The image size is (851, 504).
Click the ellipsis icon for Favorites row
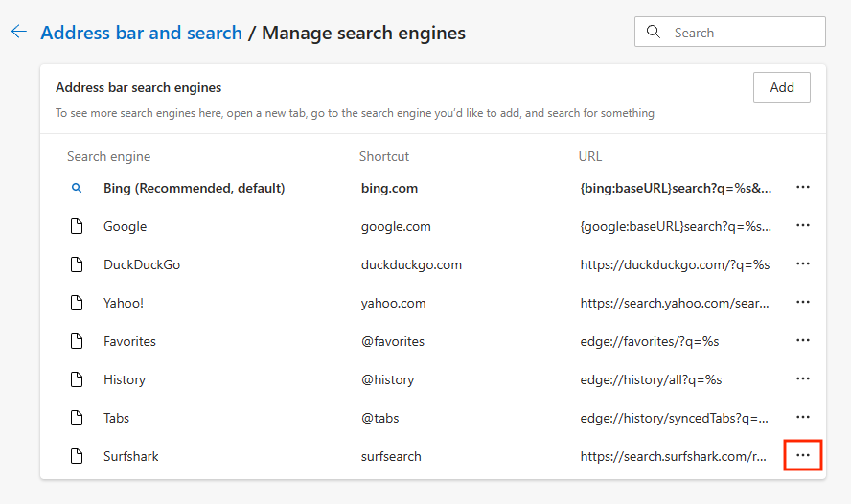click(803, 341)
